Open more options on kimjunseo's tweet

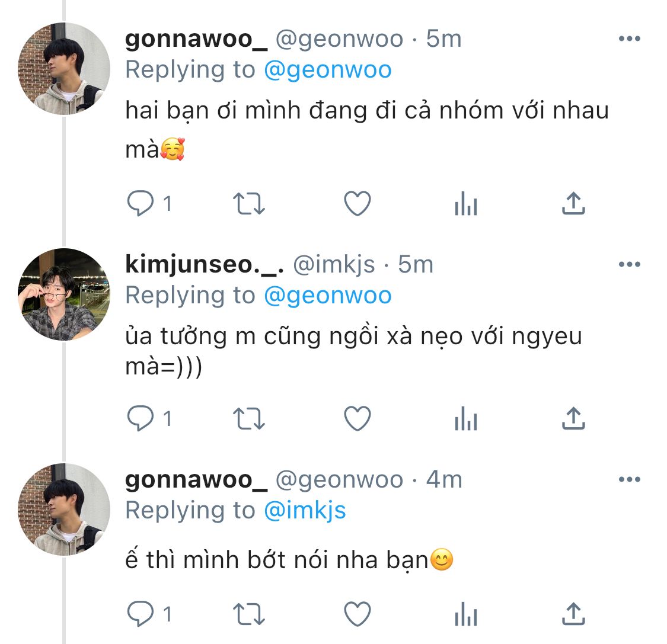coord(629,265)
